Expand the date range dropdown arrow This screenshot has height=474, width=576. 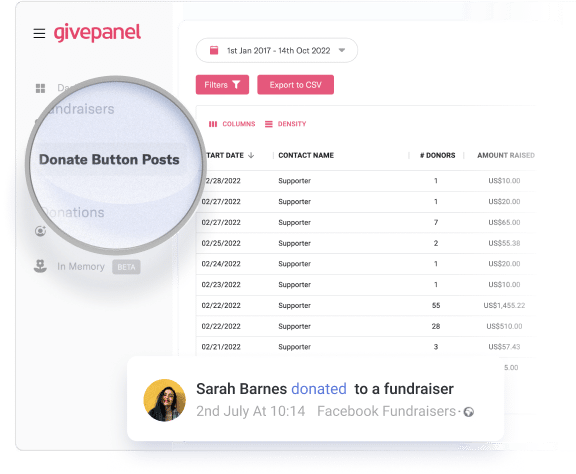(x=342, y=50)
